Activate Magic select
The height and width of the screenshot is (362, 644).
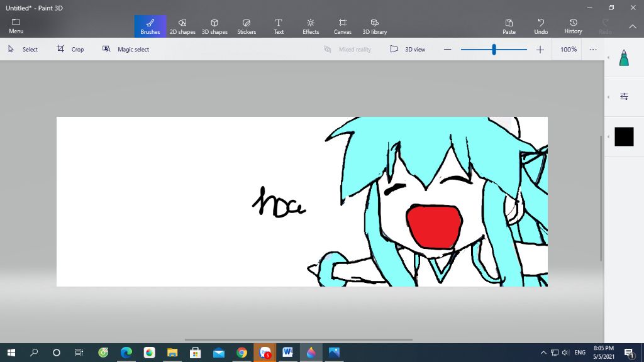coord(126,48)
